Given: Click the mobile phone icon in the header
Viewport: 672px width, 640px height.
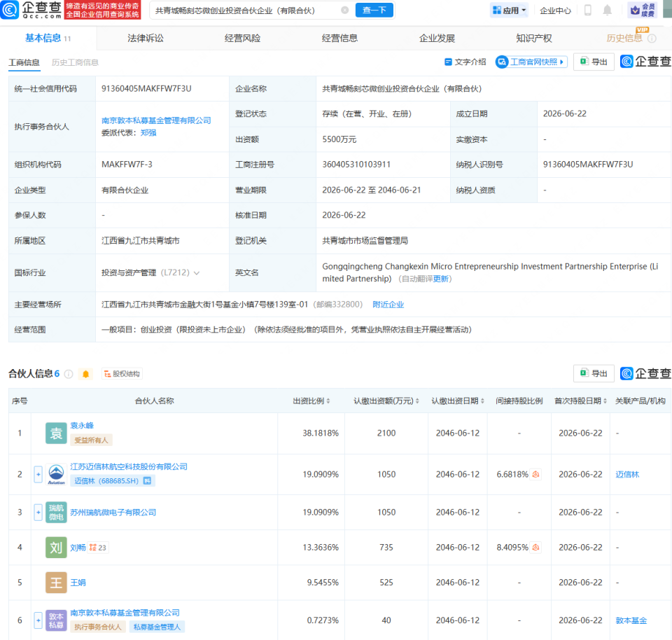Looking at the screenshot, I should pos(588,10).
